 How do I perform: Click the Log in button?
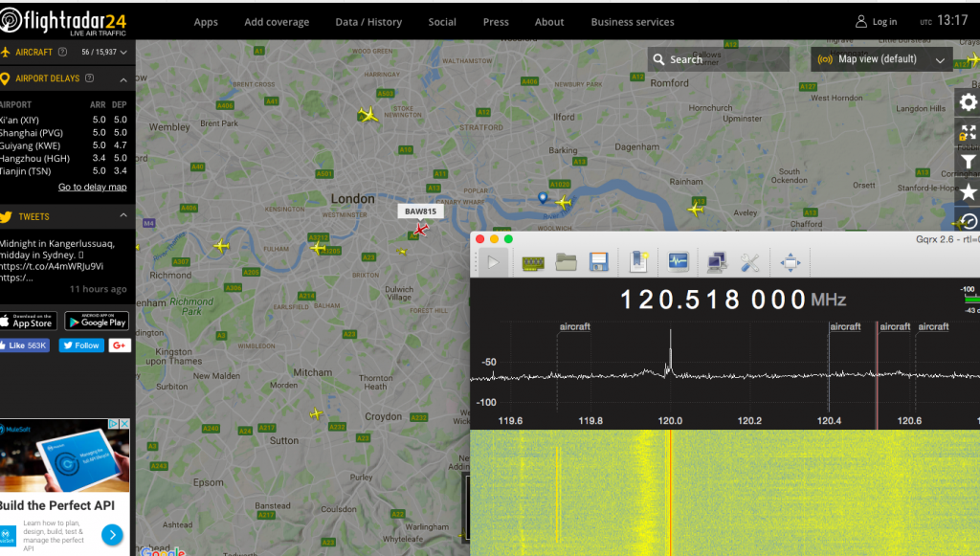pos(877,22)
